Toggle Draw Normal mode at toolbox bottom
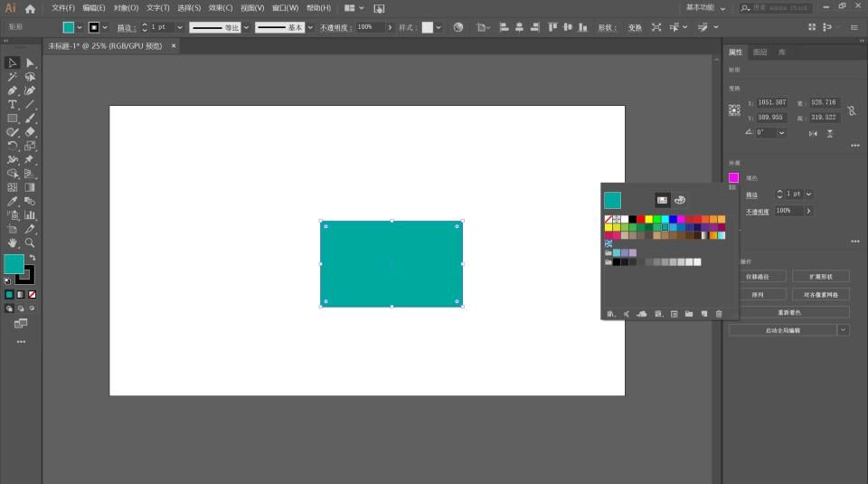868x484 pixels. click(x=9, y=308)
